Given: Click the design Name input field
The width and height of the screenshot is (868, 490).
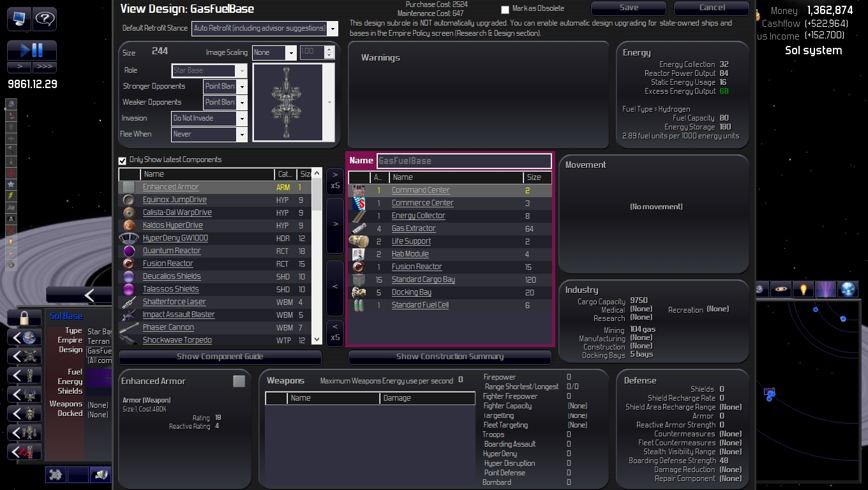Looking at the screenshot, I should tap(464, 161).
